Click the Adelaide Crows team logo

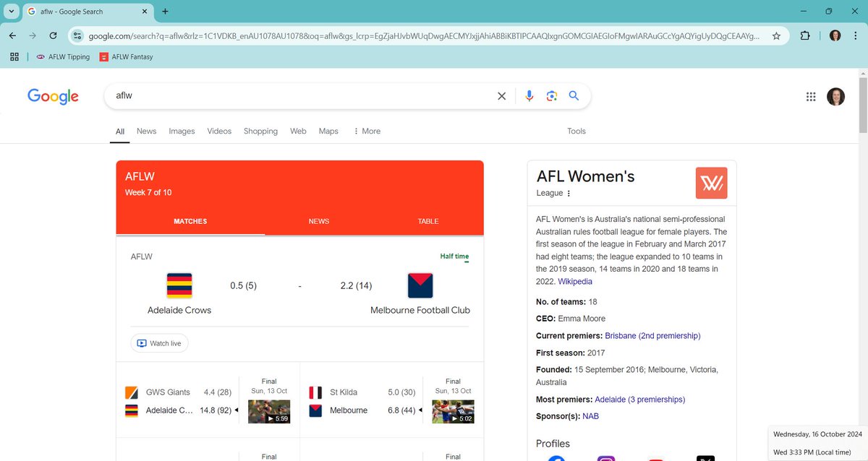tap(179, 285)
